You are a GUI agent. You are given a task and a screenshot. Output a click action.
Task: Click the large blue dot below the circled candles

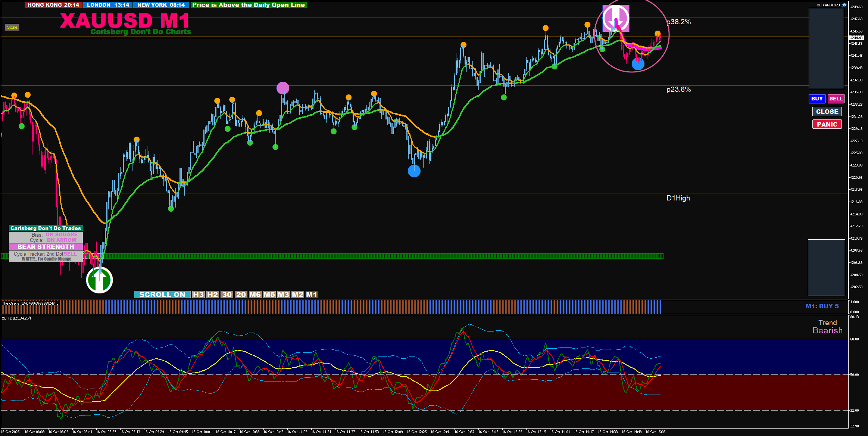(638, 64)
